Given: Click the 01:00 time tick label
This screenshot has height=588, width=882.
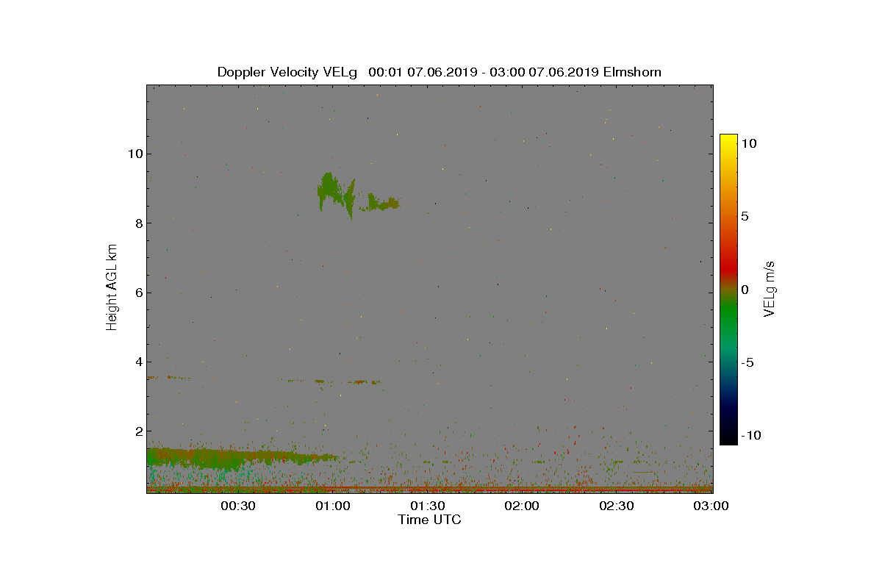Looking at the screenshot, I should pyautogui.click(x=332, y=506).
